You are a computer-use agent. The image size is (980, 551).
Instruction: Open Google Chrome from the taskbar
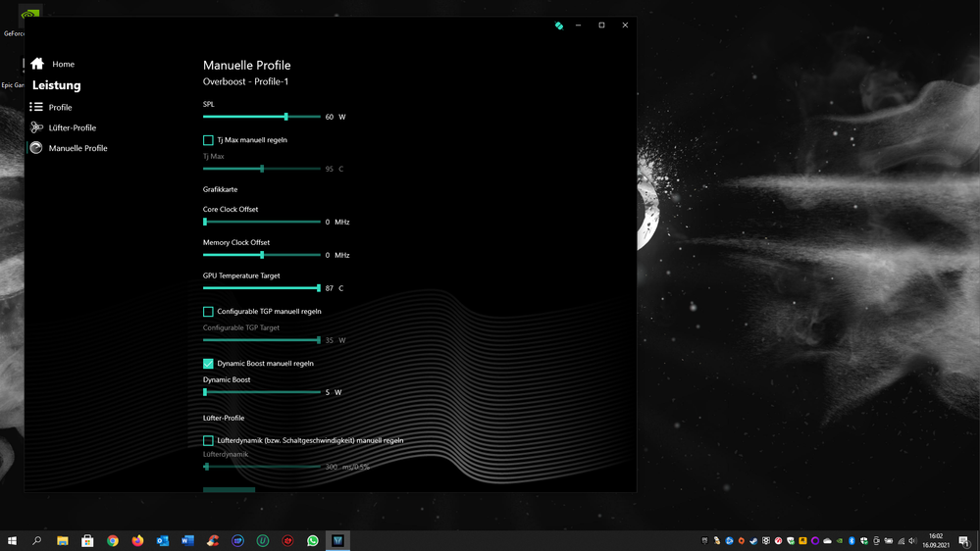[x=113, y=540]
